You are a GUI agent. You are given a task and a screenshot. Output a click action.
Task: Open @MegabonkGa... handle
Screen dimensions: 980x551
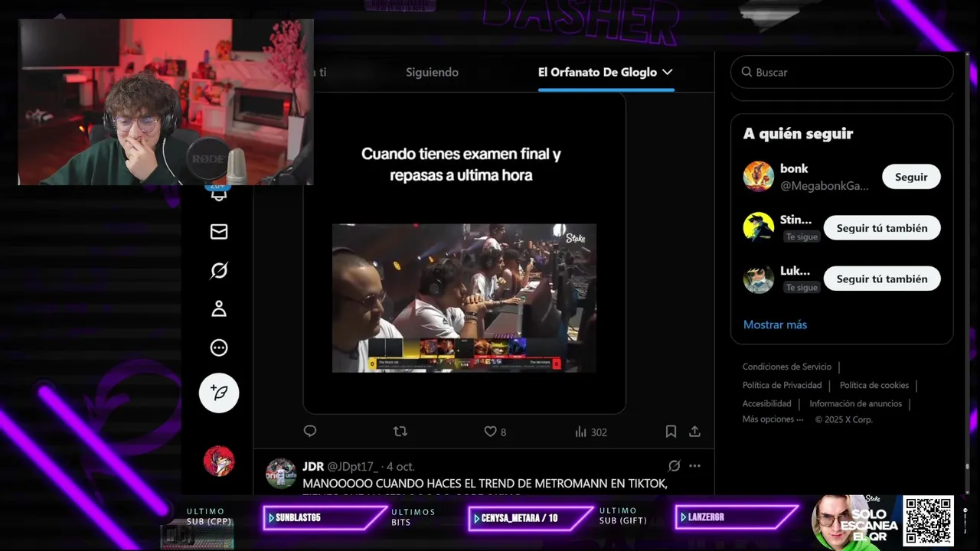coord(825,186)
